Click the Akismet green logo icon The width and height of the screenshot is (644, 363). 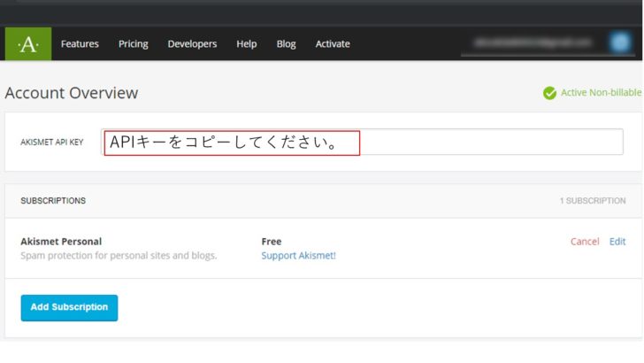click(28, 44)
